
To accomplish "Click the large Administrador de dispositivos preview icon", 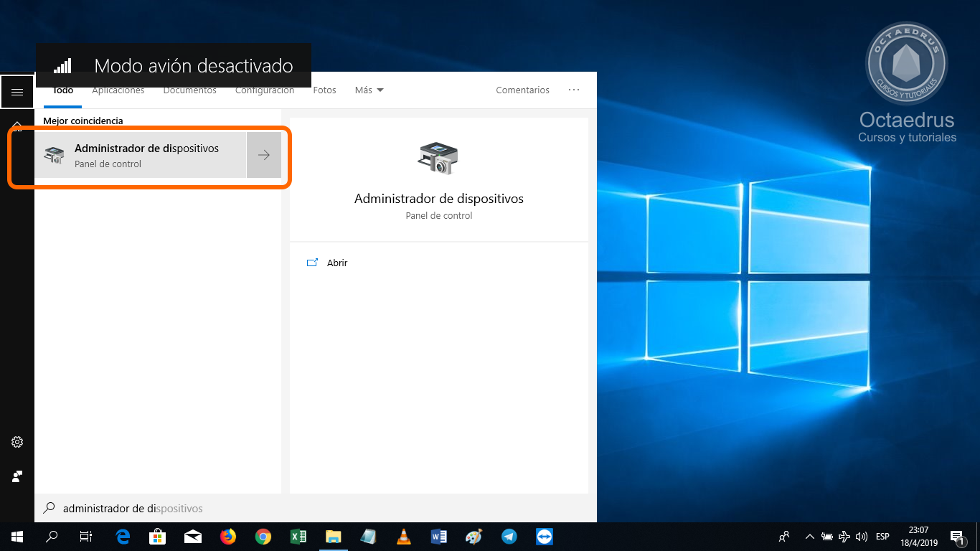I will click(438, 158).
